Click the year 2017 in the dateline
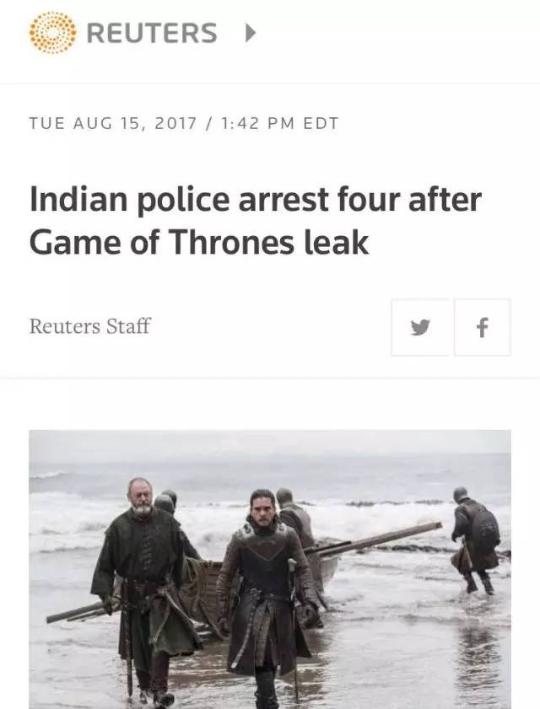Viewport: 540px width, 709px height. 175,123
